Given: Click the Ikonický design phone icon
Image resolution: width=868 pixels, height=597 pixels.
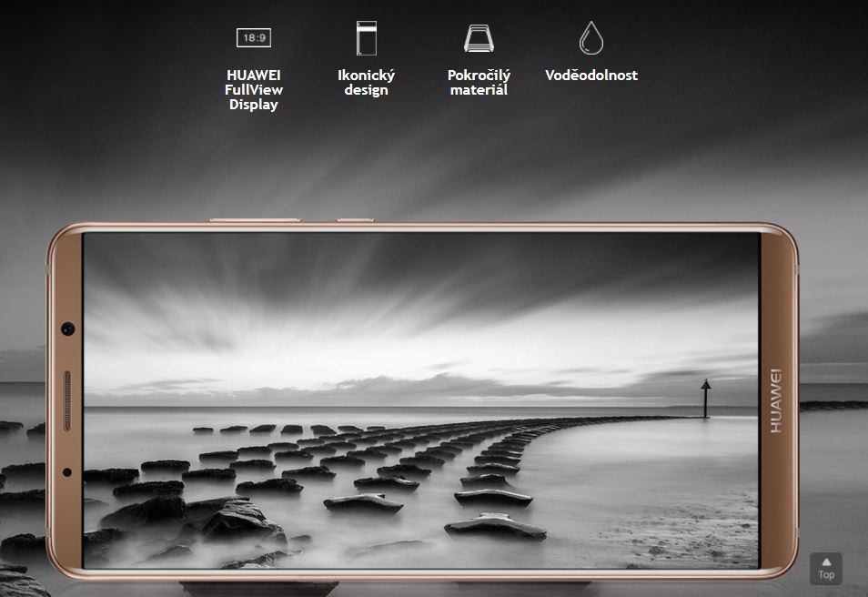Looking at the screenshot, I should 367,37.
